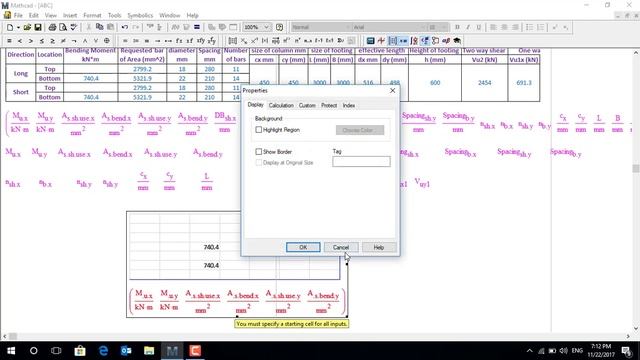Click the vertical scrollbar thumb
This screenshot has height=360, width=640.
(636, 168)
